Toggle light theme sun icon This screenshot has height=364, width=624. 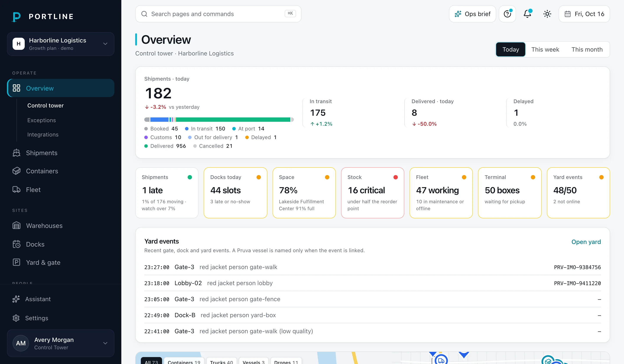tap(547, 14)
